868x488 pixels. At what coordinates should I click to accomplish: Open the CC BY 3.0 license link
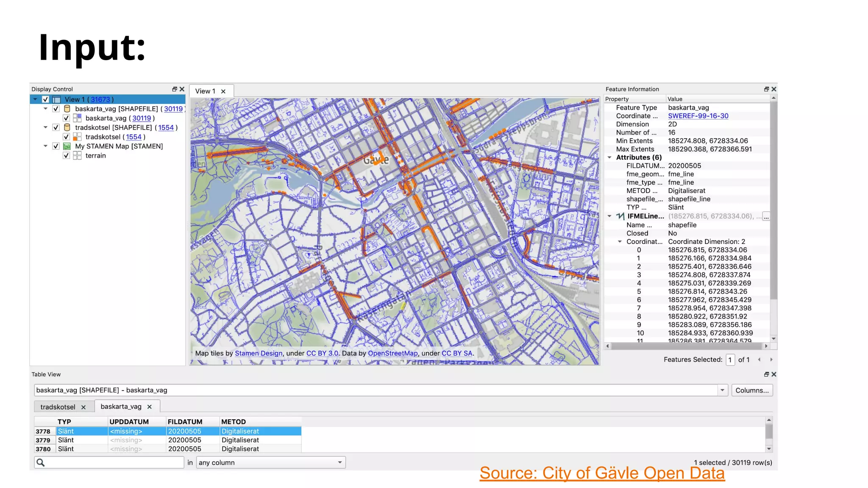(x=322, y=353)
